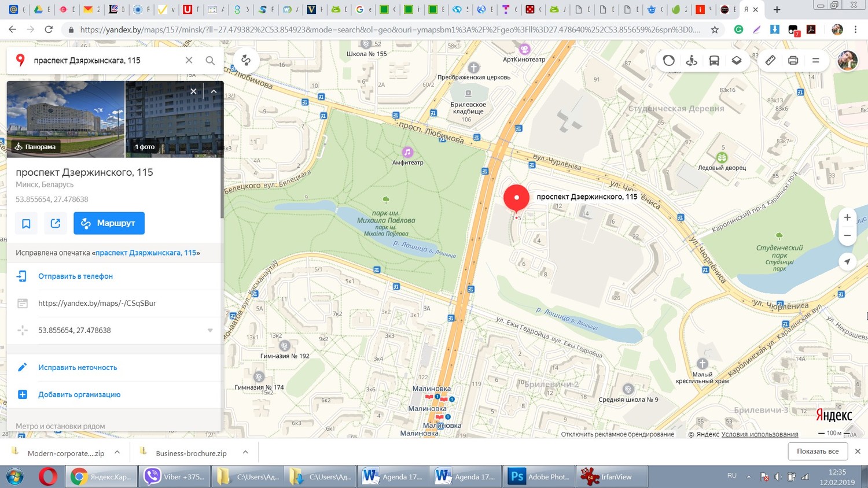Click the АртКинотеатр map icon
868x488 pixels.
pos(524,49)
